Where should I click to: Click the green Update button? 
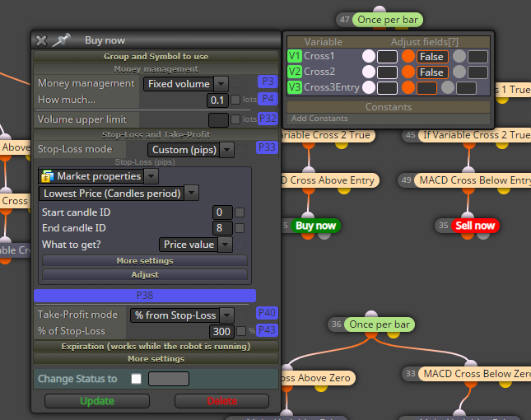pos(97,401)
